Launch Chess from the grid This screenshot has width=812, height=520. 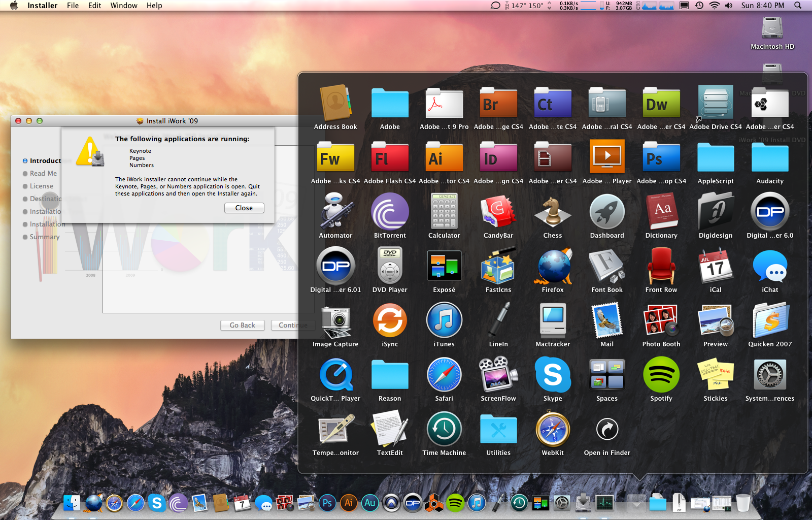(x=553, y=211)
